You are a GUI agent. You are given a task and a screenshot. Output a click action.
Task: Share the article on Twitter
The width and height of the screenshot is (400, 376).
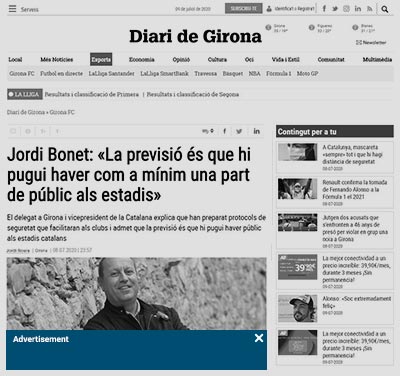239,131
